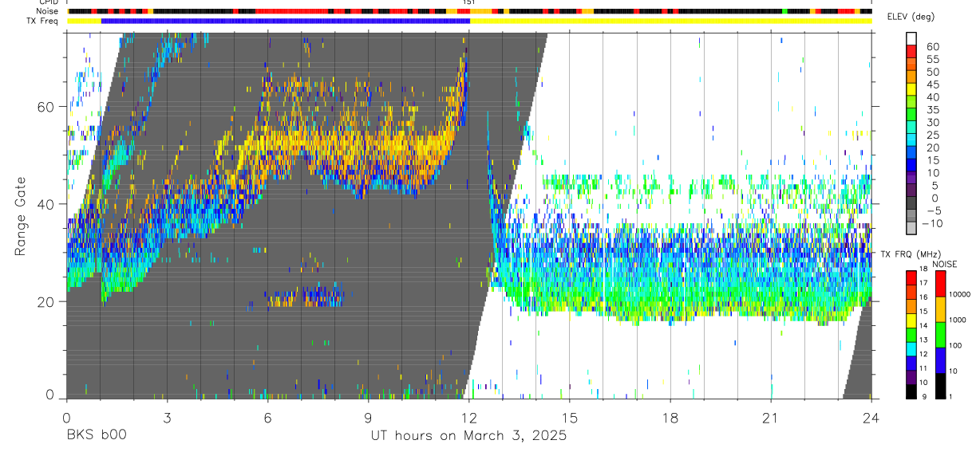The width and height of the screenshot is (980, 452).
Task: Click the blue section of the TX Freq strip
Action: 286,21
